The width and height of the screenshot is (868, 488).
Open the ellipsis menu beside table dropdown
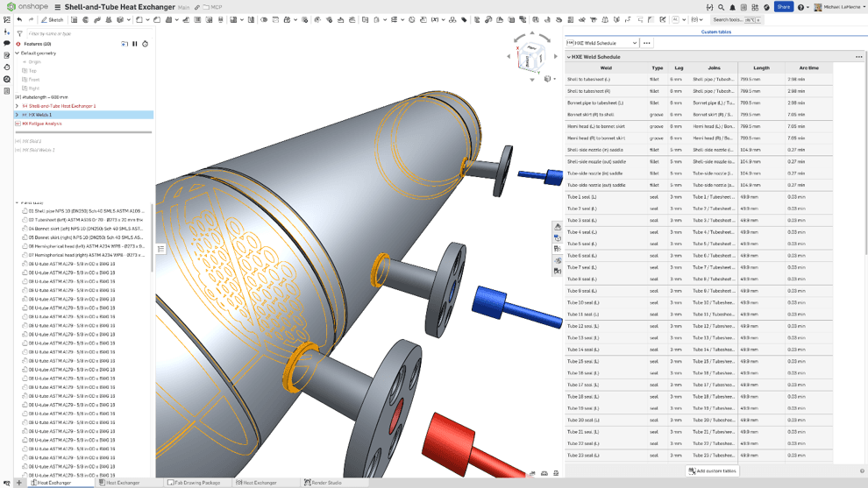pyautogui.click(x=646, y=43)
